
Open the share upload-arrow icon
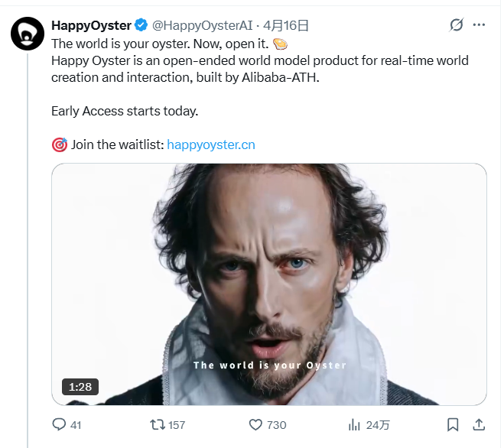click(x=480, y=424)
